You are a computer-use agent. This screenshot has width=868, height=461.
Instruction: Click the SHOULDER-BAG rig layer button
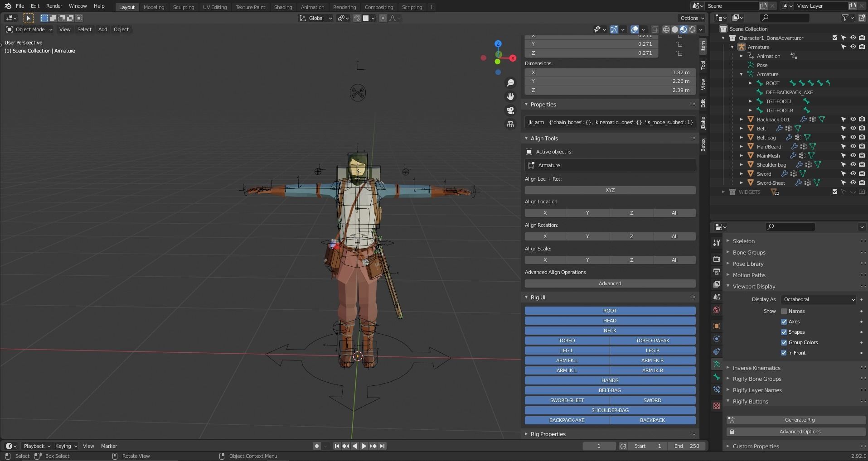610,410
